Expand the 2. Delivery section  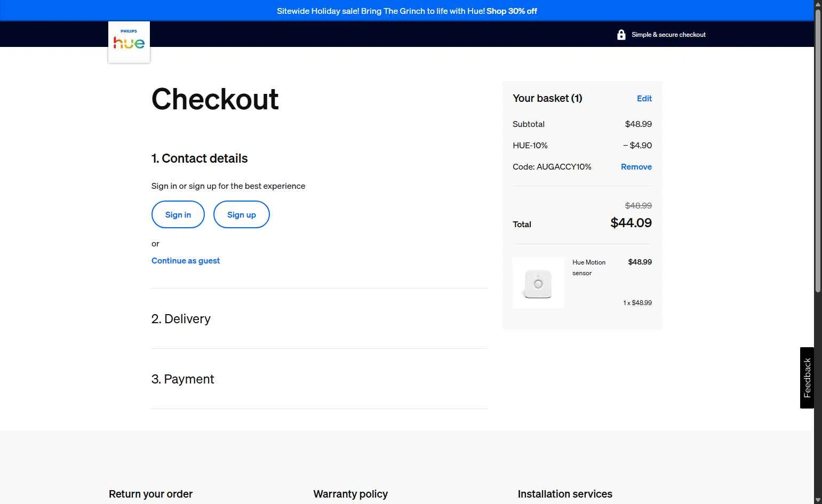pyautogui.click(x=181, y=318)
